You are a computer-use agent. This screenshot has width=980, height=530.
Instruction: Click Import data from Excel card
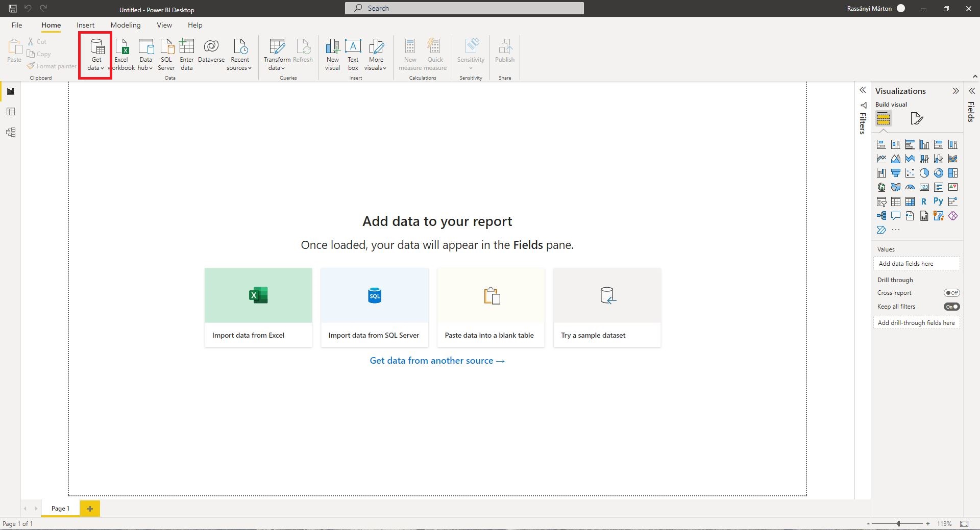(x=258, y=308)
